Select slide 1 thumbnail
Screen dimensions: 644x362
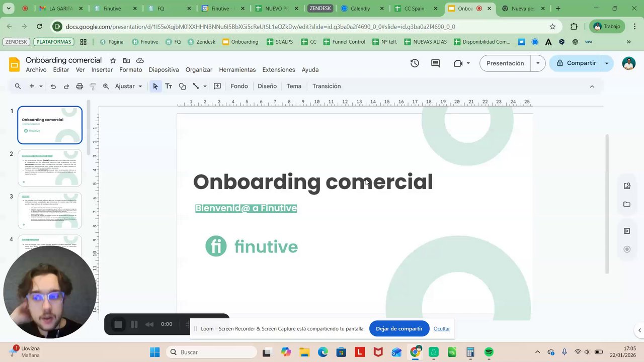point(50,125)
